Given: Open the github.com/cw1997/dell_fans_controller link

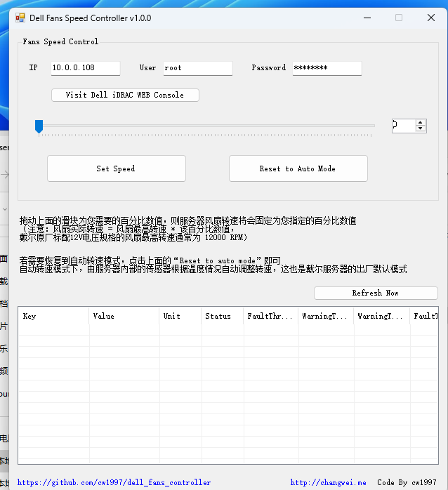Looking at the screenshot, I should 114,482.
